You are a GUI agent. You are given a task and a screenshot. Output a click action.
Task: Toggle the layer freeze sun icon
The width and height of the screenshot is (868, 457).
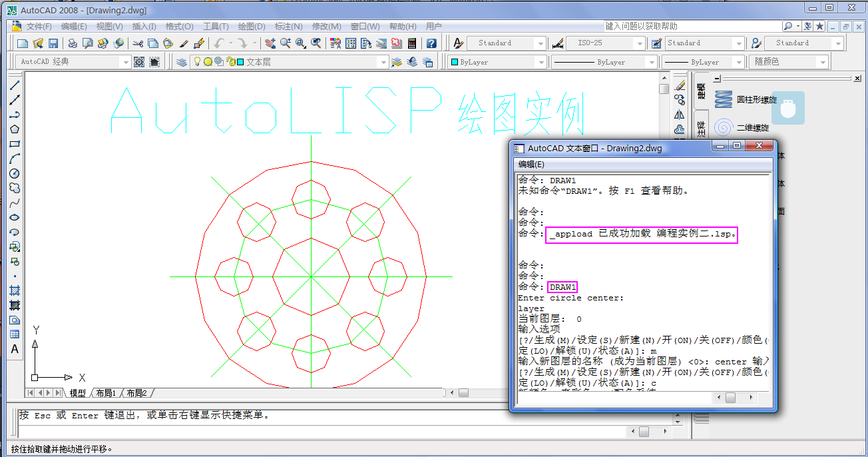208,62
